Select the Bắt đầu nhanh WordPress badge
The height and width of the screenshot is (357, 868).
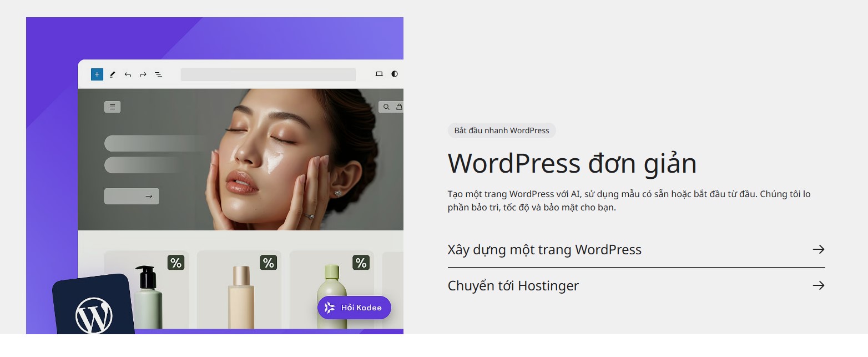click(x=501, y=130)
